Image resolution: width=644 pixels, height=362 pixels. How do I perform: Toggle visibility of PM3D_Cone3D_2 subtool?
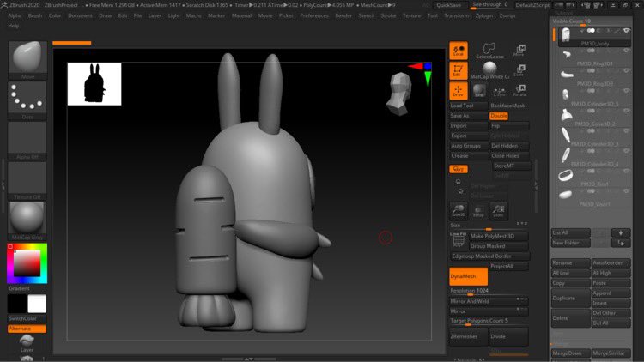pos(626,112)
